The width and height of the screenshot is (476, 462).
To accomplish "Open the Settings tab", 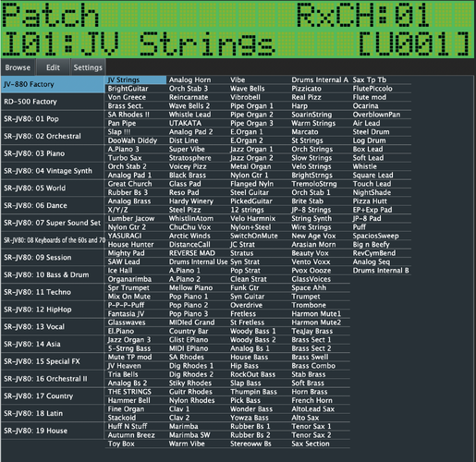I will (88, 67).
